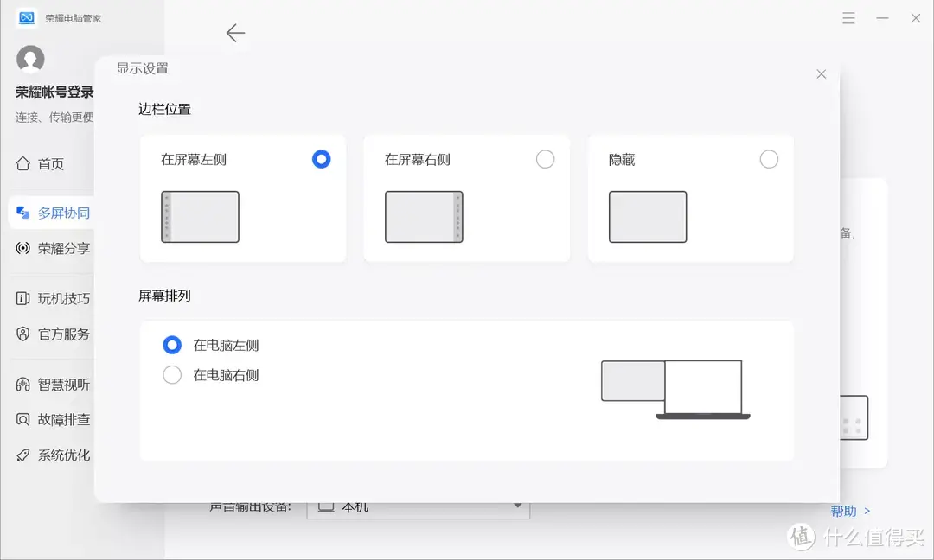Click the 官方服务 shield icon
The image size is (934, 560).
click(22, 334)
